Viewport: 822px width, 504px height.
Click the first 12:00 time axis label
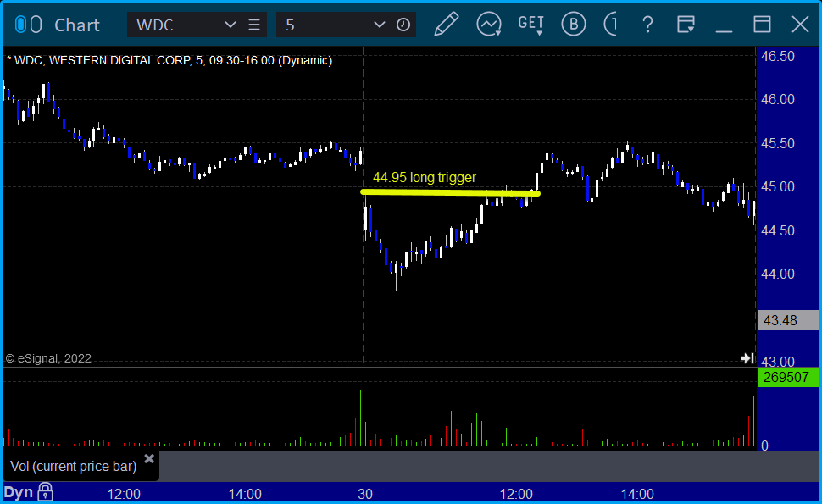tap(124, 494)
